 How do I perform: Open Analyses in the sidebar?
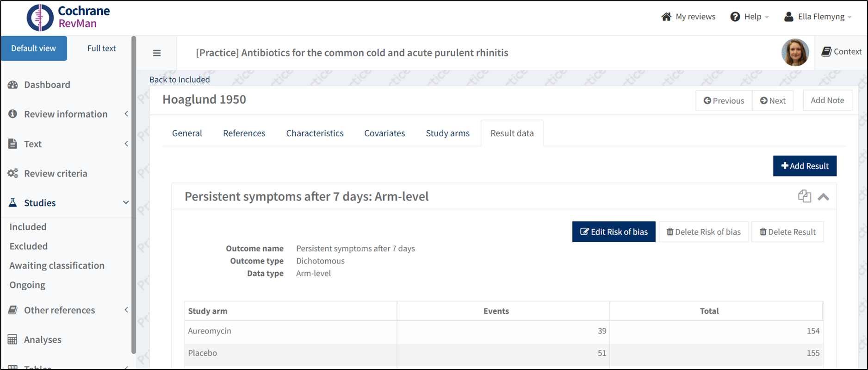[43, 339]
